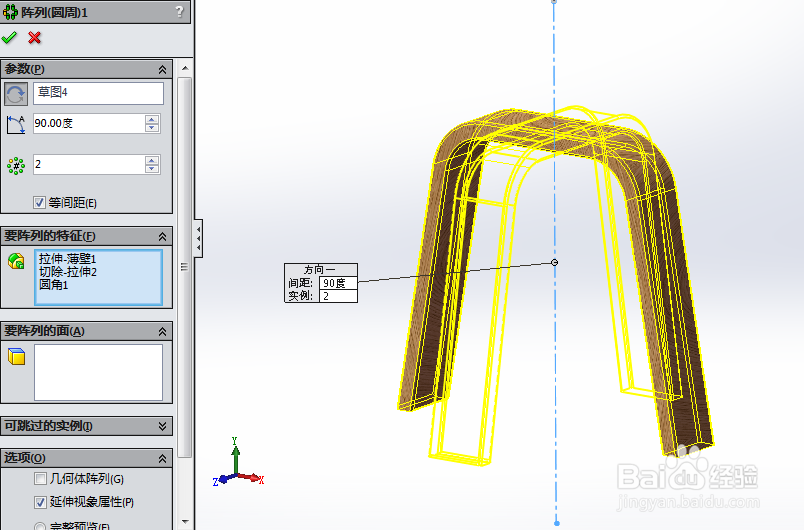Click the XYZ orientation triad
Screen dimensions: 804x530
click(238, 462)
